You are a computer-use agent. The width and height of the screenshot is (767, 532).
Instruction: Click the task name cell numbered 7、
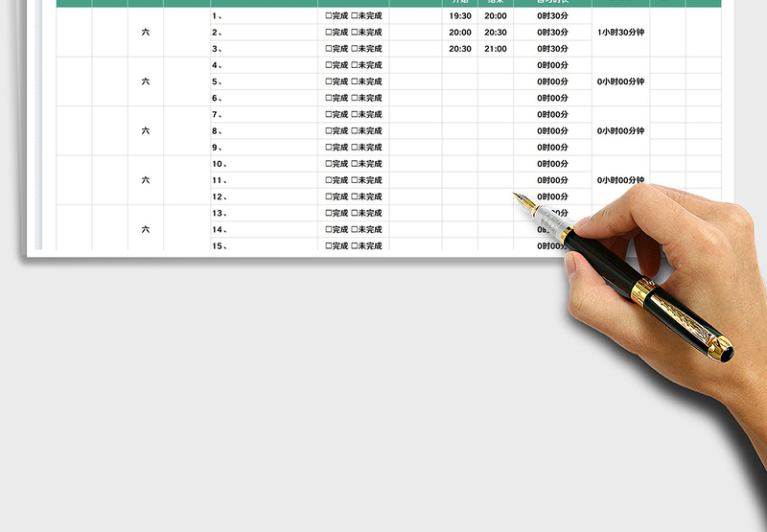264,115
